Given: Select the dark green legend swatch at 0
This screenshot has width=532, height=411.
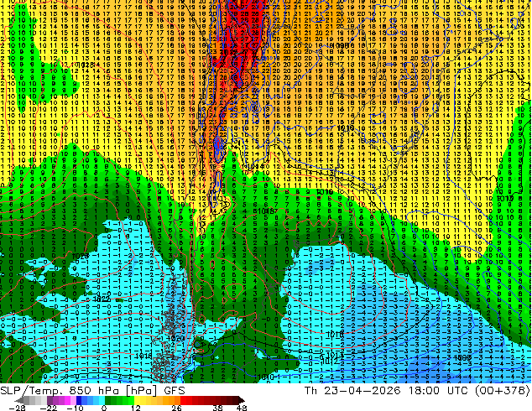Looking at the screenshot, I should [x=108, y=400].
